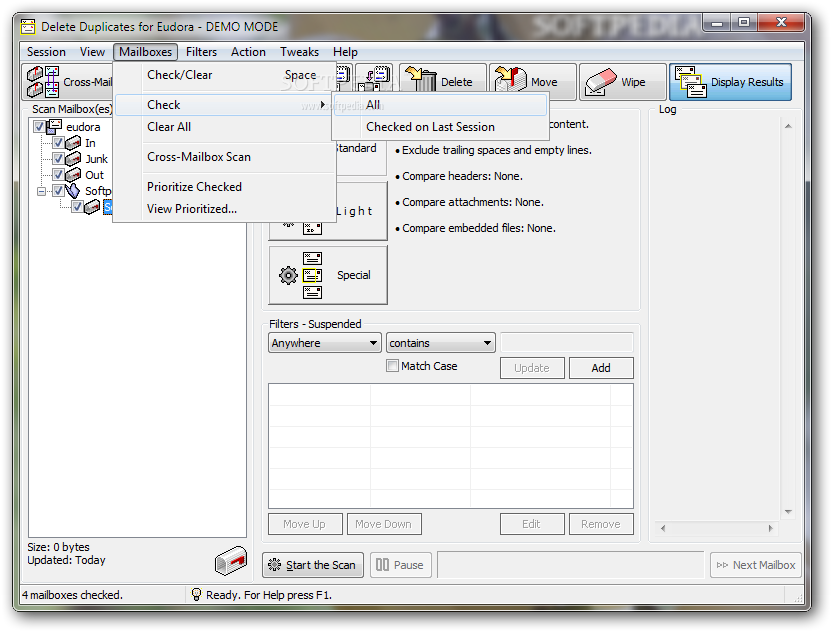This screenshot has height=632, width=832.
Task: Choose Prioritize Checked menu item
Action: tap(225, 187)
